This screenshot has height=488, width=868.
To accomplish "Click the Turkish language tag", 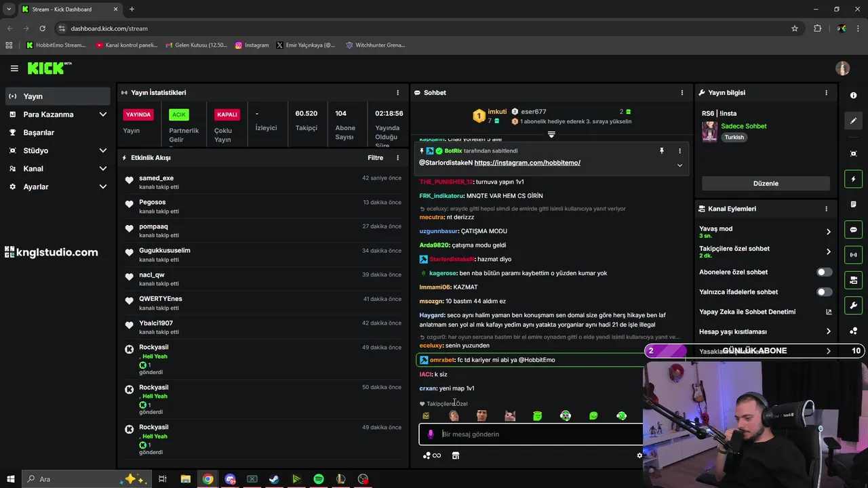I will 734,137.
